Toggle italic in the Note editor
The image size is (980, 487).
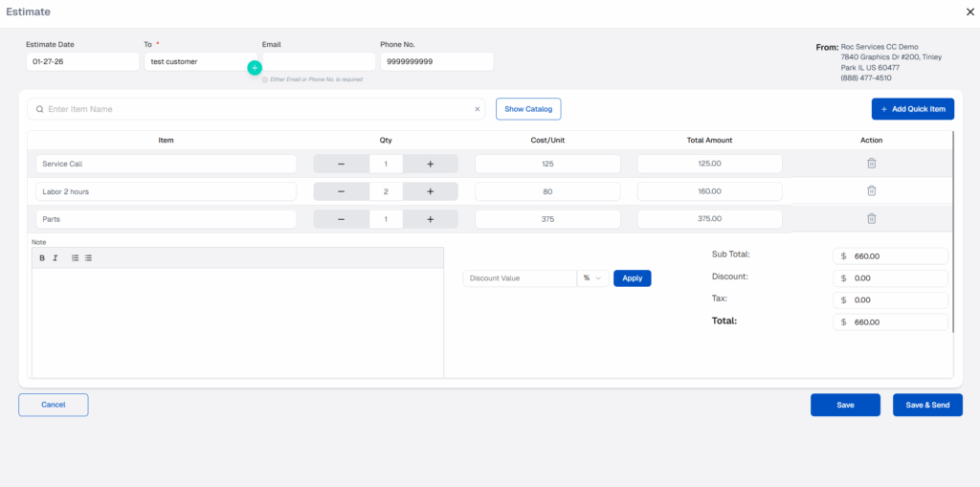tap(56, 258)
